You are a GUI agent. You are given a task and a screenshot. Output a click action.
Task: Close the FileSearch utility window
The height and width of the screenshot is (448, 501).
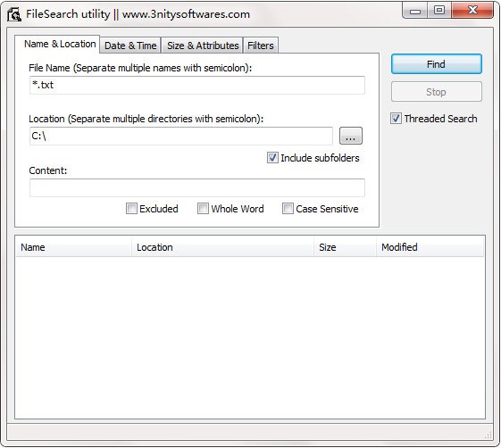click(x=472, y=11)
